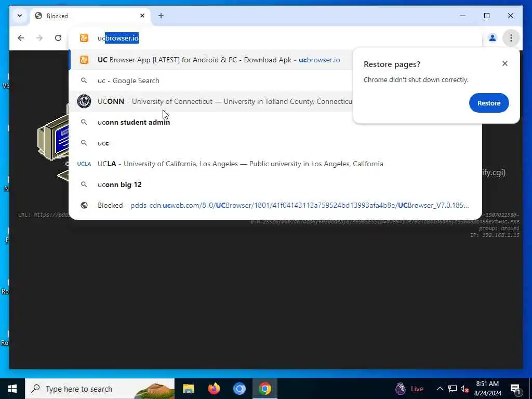This screenshot has height=399, width=532.
Task: Select the 'uc - Google Search' suggestion
Action: [x=210, y=81]
